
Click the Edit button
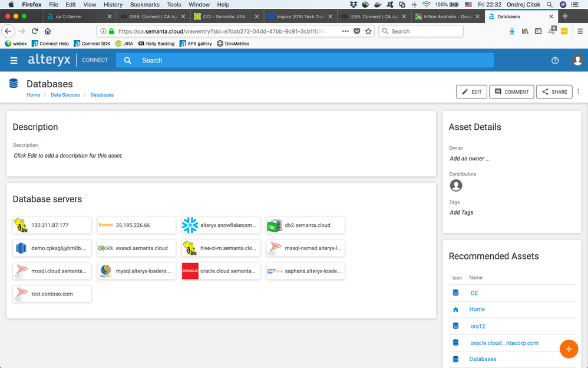click(471, 91)
